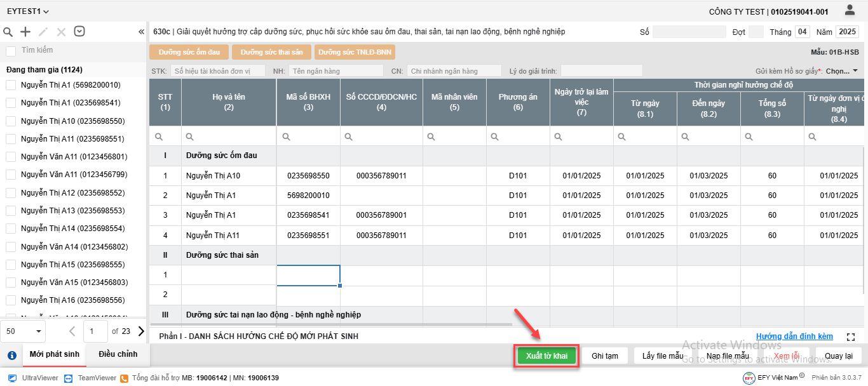The width and height of the screenshot is (868, 386).
Task: Tick the select-all checkbox beside Tìm kiếm
Action: click(11, 51)
